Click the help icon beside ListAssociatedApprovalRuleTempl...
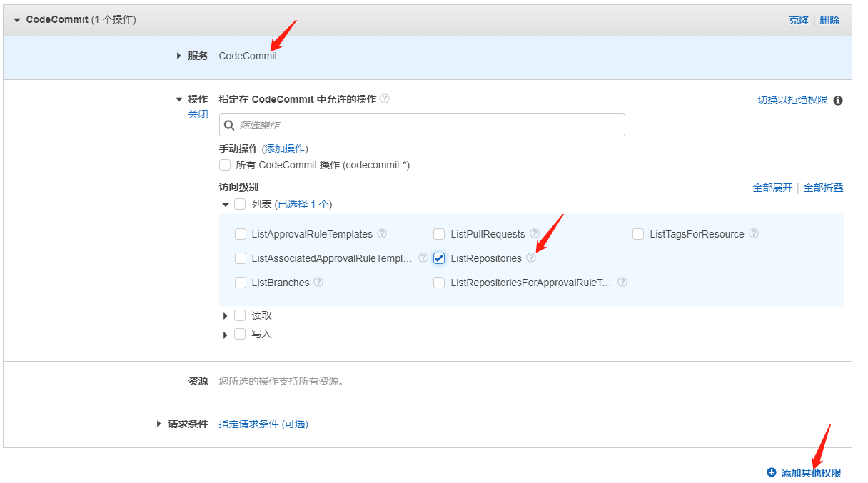 point(423,258)
